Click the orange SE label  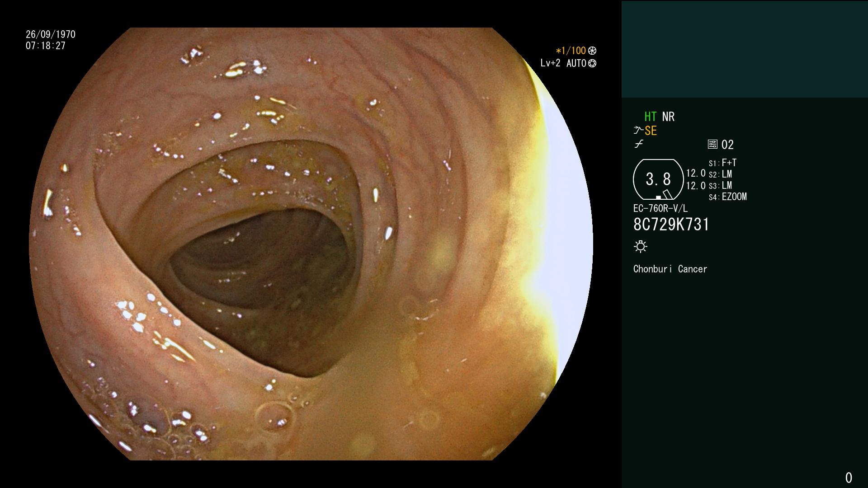(651, 131)
